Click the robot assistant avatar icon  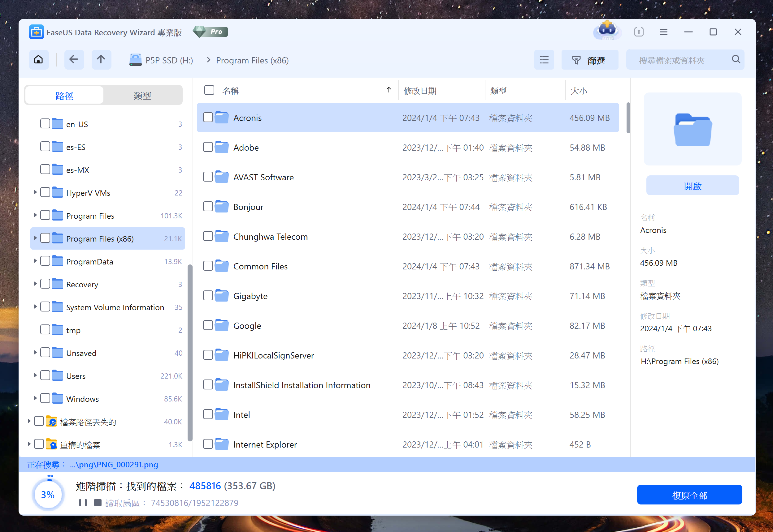click(x=607, y=31)
